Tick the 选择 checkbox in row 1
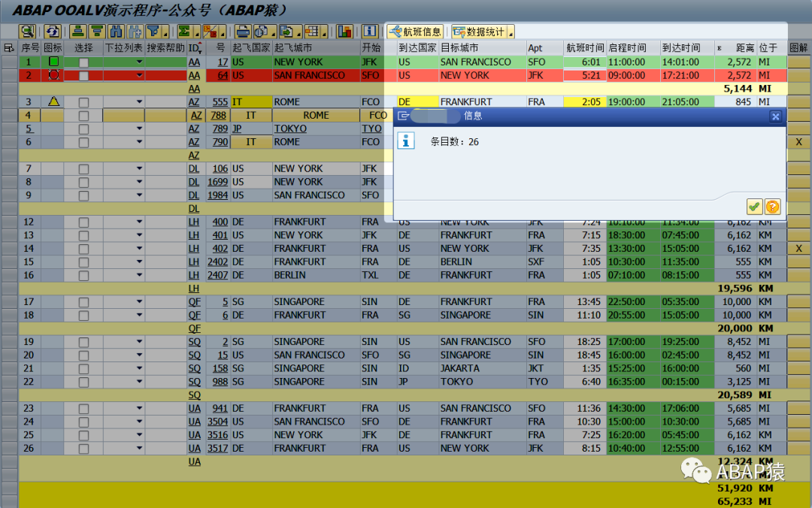This screenshot has width=812, height=508. point(83,62)
